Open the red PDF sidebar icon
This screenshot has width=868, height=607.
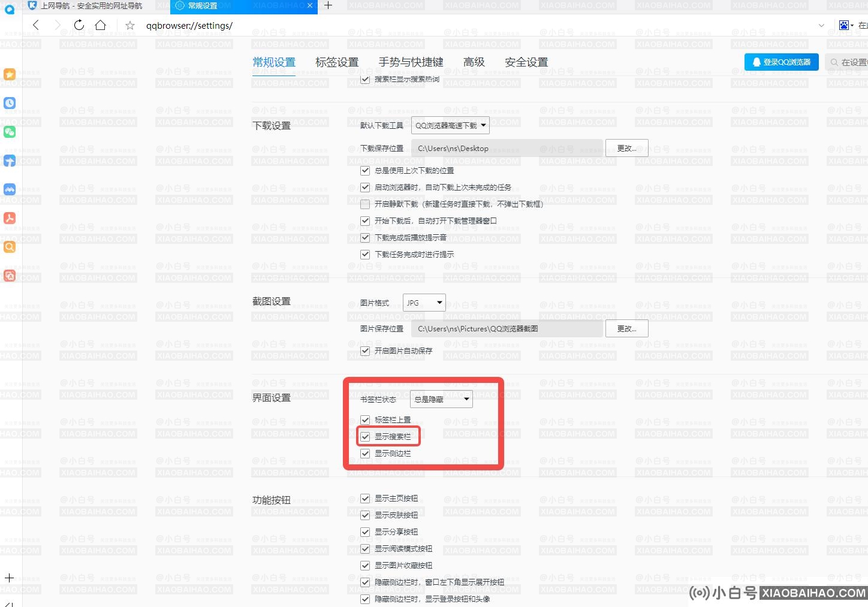tap(10, 218)
